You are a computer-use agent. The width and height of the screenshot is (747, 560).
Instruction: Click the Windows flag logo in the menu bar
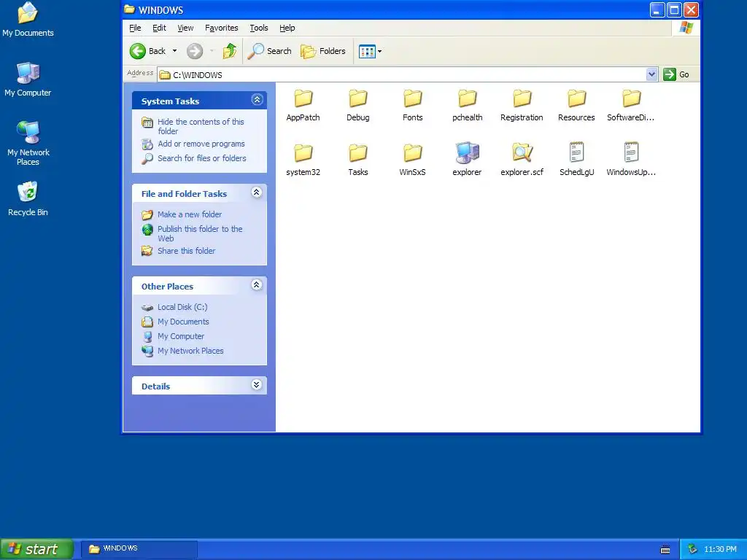(686, 28)
